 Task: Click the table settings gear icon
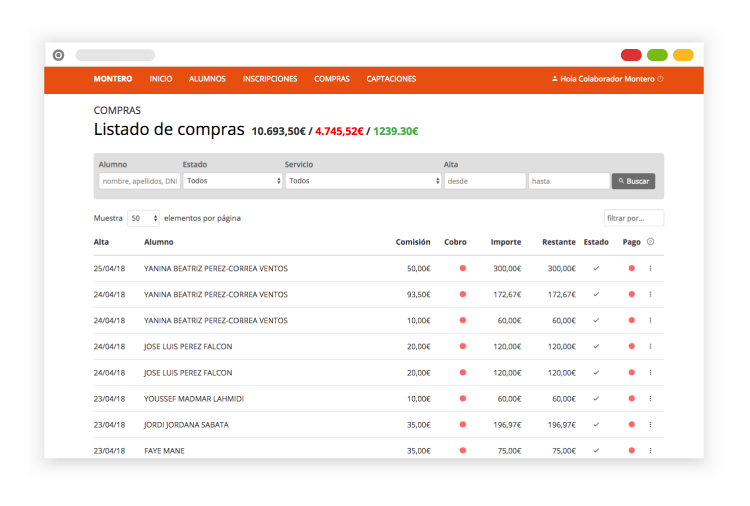(x=651, y=242)
